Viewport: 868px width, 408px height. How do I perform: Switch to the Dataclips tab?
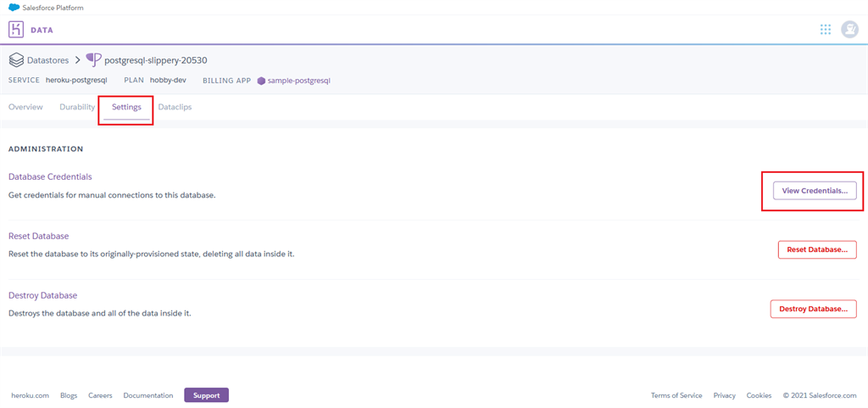point(175,107)
